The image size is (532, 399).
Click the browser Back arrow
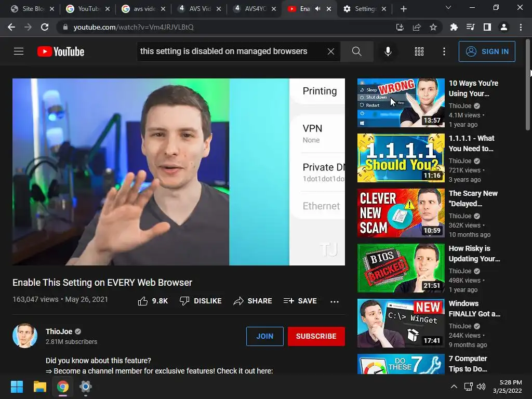pos(11,27)
